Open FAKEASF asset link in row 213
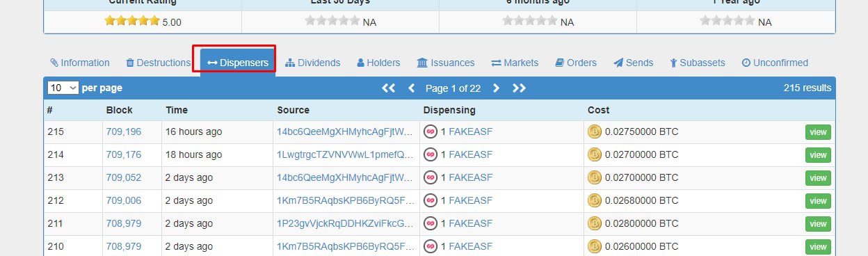This screenshot has width=868, height=256. (470, 177)
